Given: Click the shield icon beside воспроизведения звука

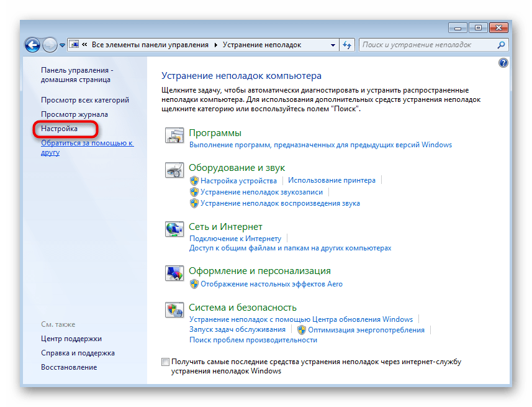Looking at the screenshot, I should [194, 203].
